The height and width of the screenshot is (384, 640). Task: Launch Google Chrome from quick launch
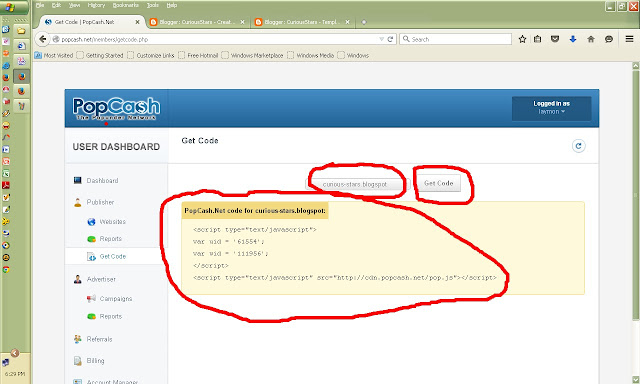6,269
